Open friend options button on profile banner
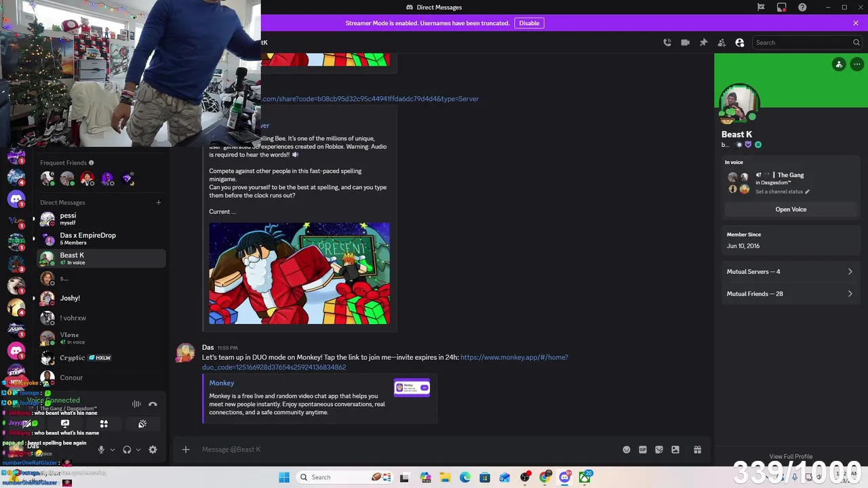Viewport: 868px width, 488px height. click(x=839, y=64)
